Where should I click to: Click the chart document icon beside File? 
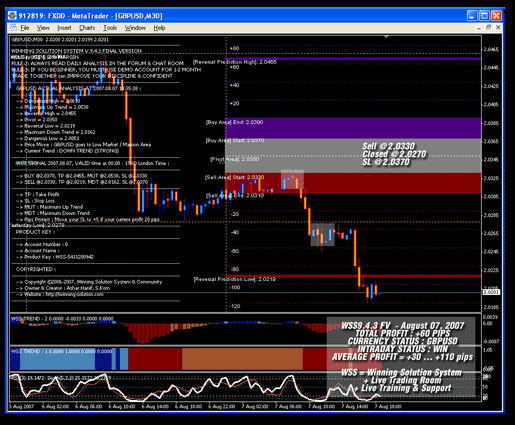pyautogui.click(x=13, y=28)
